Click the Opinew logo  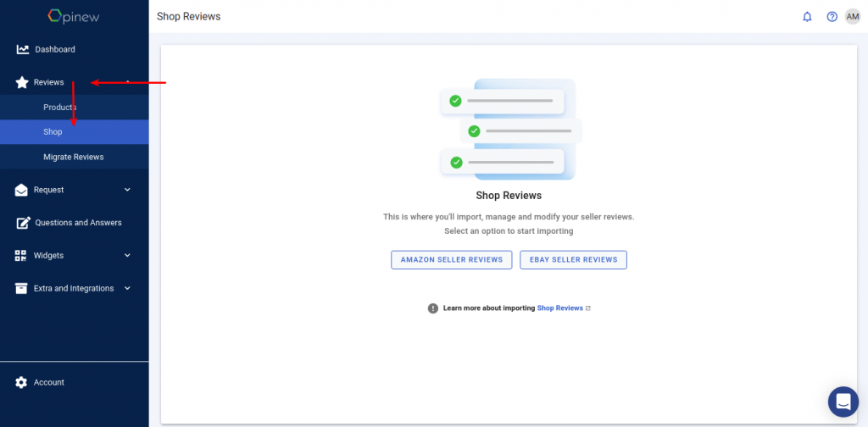point(75,15)
